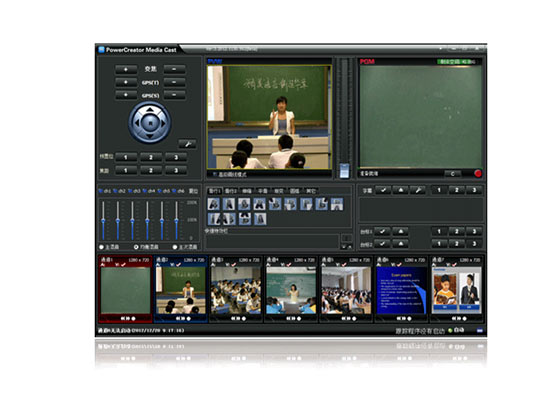
Task: Open camera settings wrench below the PTZ dial
Action: click(x=187, y=144)
